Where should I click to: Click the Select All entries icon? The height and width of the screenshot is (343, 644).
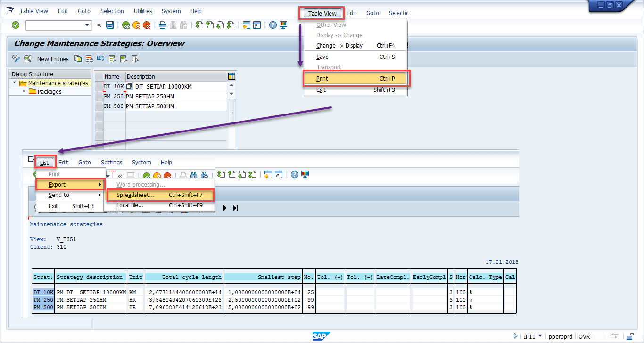point(112,59)
